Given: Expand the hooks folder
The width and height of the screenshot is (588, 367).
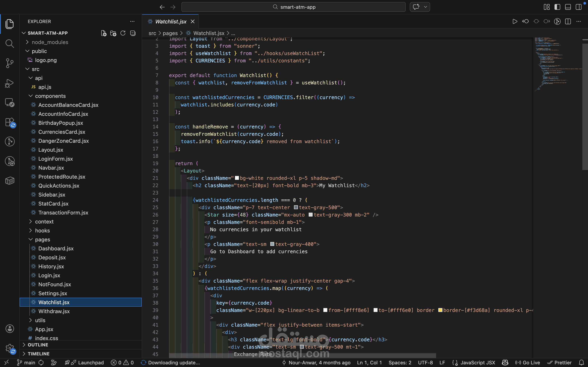Looking at the screenshot, I should coord(42,231).
